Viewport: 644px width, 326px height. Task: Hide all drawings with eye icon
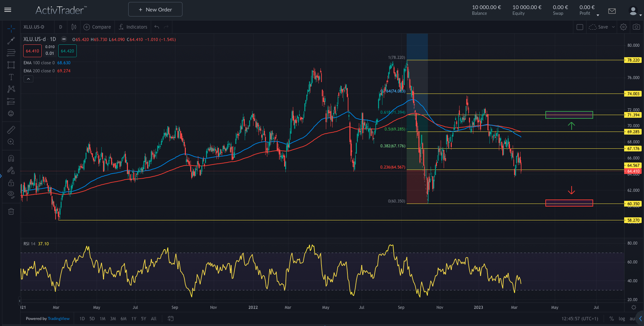[11, 194]
